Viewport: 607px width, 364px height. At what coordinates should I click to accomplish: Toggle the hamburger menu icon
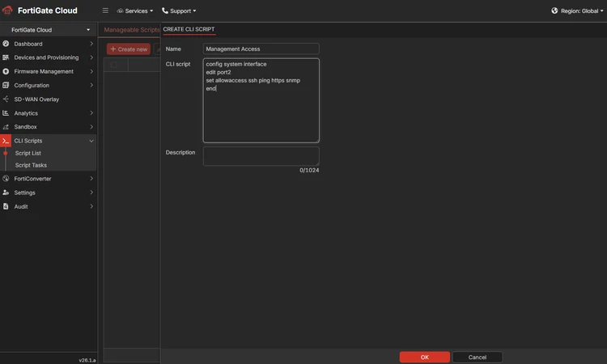click(105, 11)
